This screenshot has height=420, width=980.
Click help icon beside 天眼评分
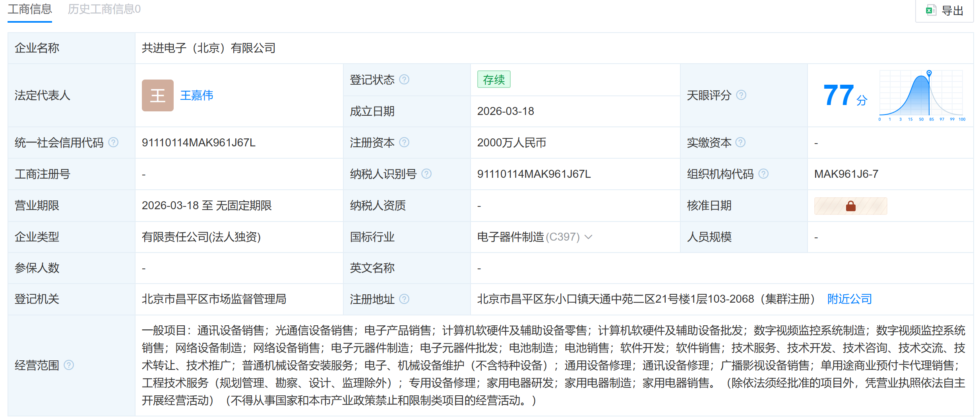(741, 95)
